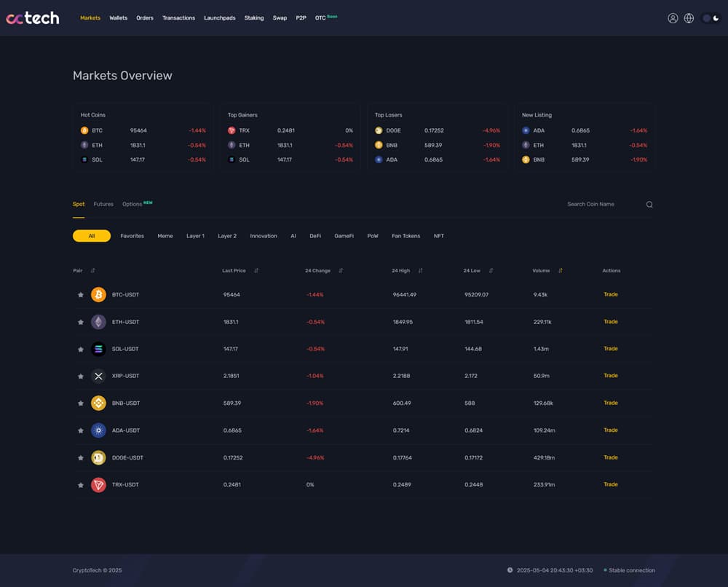Sort table by 24 Low arrows
The width and height of the screenshot is (728, 587).
tap(491, 270)
